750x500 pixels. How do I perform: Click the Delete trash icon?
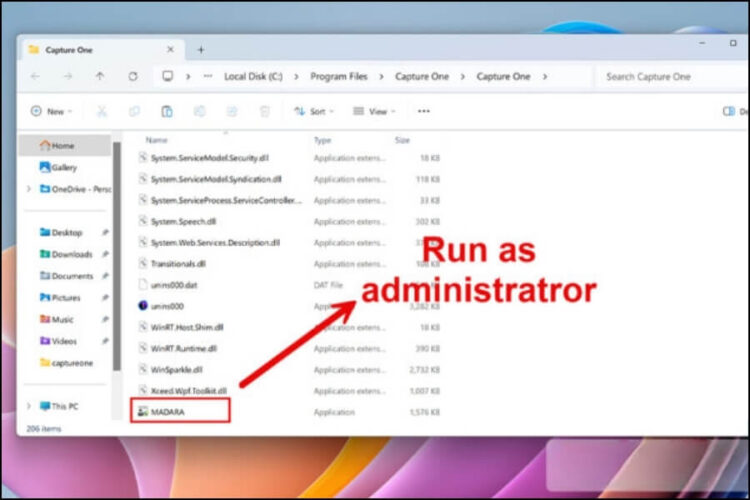pos(265,111)
